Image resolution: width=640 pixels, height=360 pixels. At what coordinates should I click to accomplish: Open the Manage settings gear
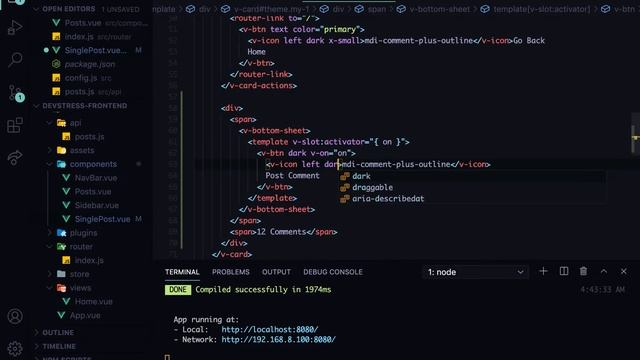coord(15,348)
